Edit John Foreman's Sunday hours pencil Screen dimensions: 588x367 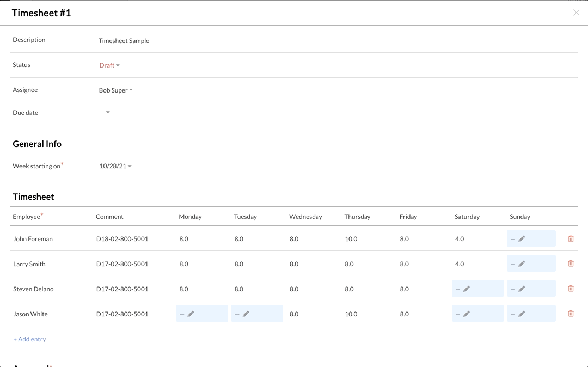coord(522,239)
